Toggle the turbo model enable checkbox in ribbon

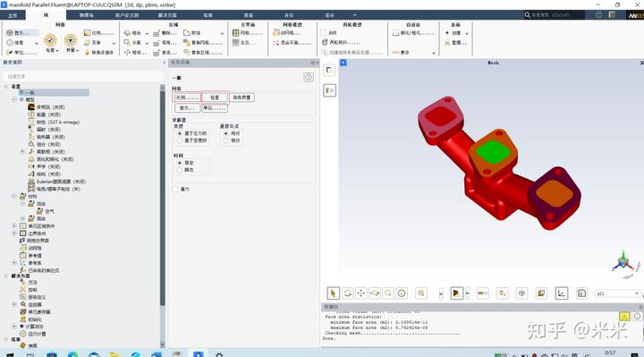tap(324, 33)
